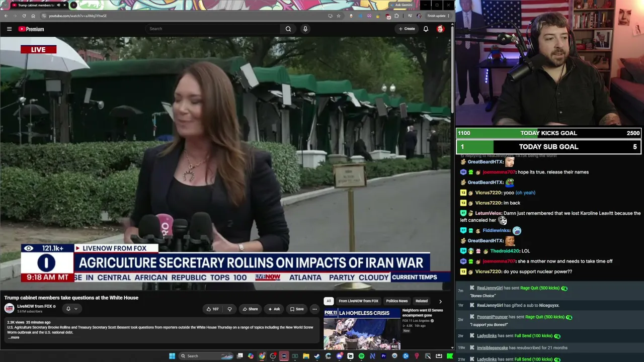The height and width of the screenshot is (362, 644).
Task: Open the Copilot icon on the taskbar
Action: click(251, 356)
